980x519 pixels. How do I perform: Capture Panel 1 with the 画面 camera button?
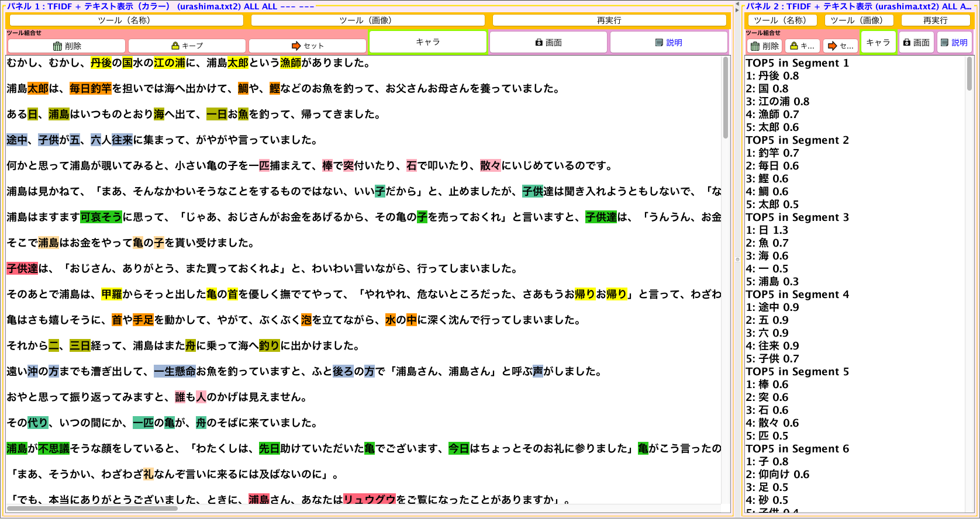click(x=548, y=42)
